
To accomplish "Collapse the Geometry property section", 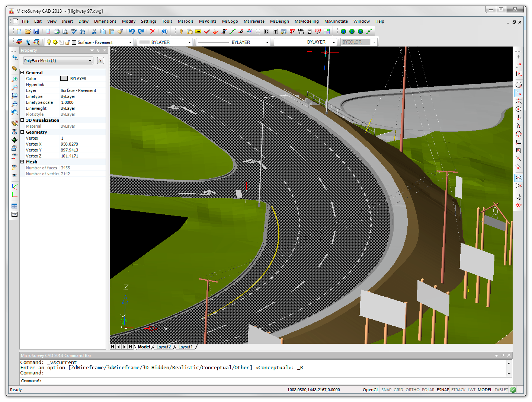I will [22, 132].
